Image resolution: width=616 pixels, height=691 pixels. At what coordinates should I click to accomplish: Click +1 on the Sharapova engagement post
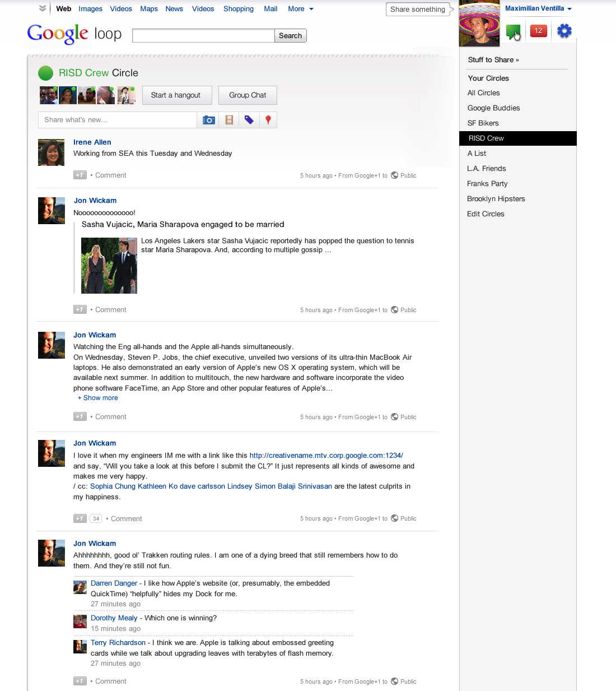coord(80,310)
